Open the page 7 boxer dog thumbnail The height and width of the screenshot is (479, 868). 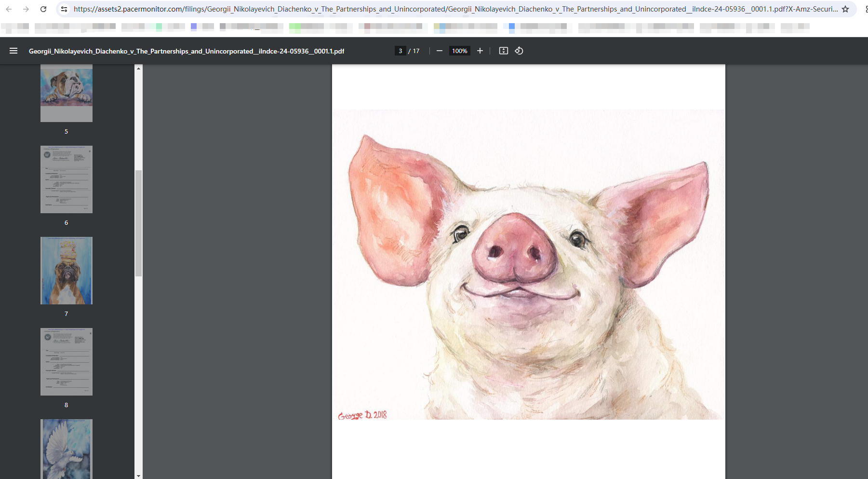[67, 271]
